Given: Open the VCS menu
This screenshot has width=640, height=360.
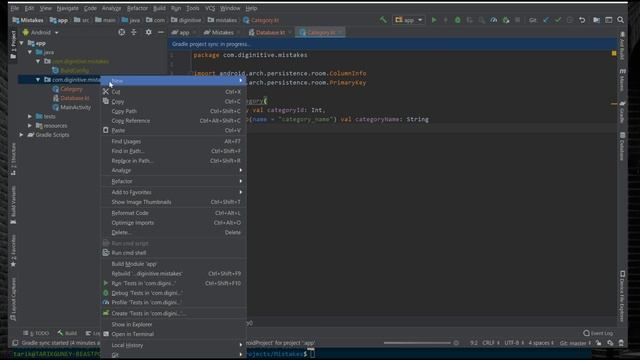Looking at the screenshot, I should [210, 8].
